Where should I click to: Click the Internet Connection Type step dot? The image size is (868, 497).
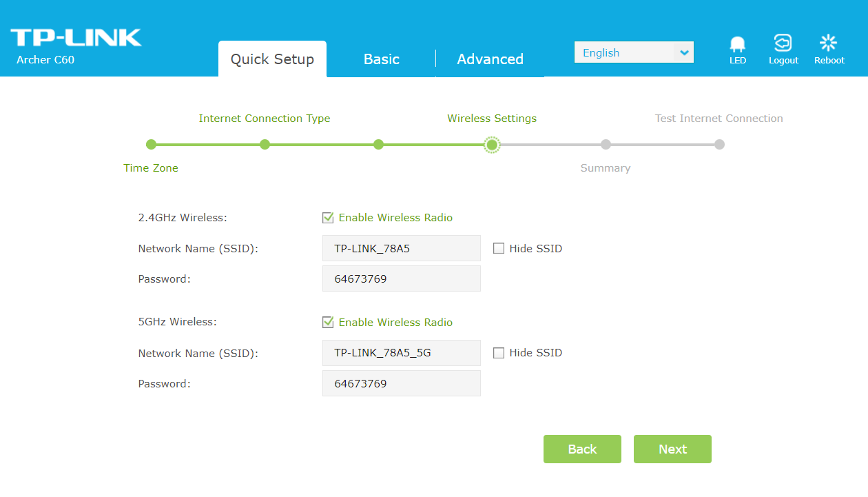tap(265, 145)
